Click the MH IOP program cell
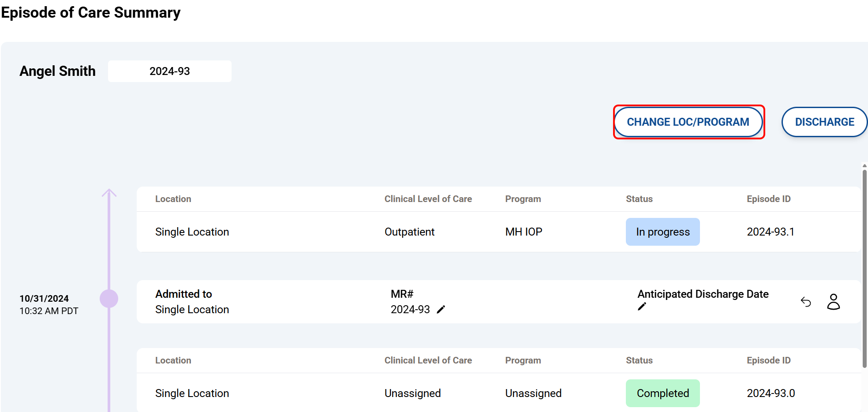868x412 pixels. point(524,232)
